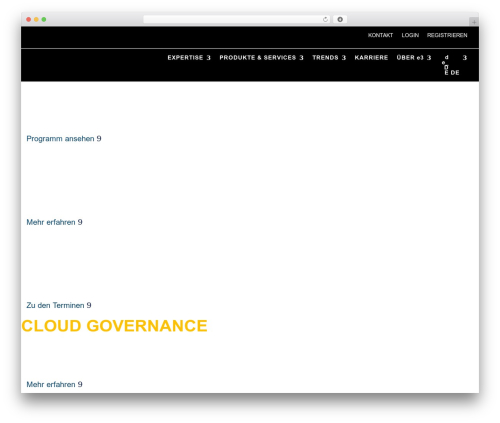Click the CLOUD GOVERNANCE heading
Screen dimensions: 500x423
pyautogui.click(x=114, y=326)
